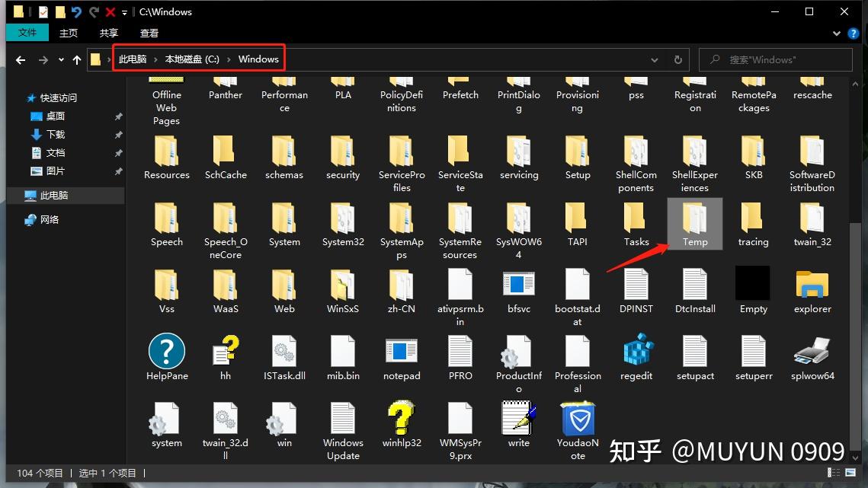Expand the ribbon with the chevron arrow
Screen dimensions: 868x488
pos(836,33)
